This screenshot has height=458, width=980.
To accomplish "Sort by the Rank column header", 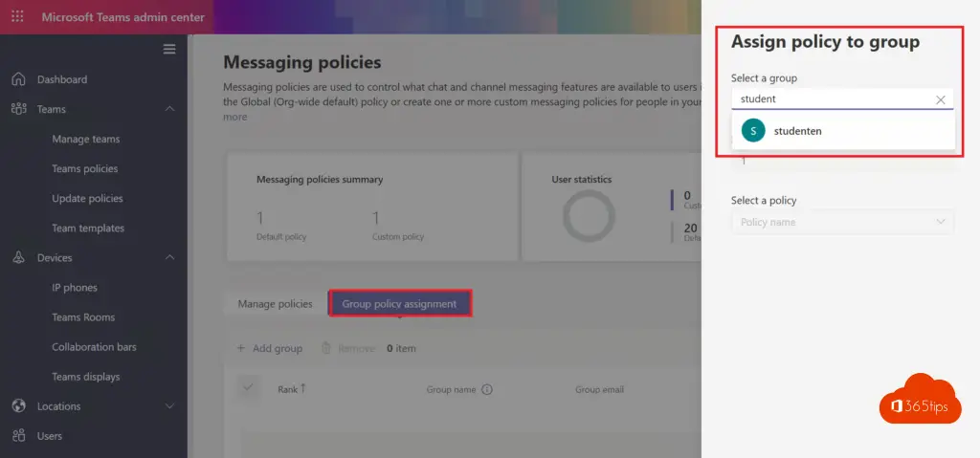I will [x=291, y=389].
